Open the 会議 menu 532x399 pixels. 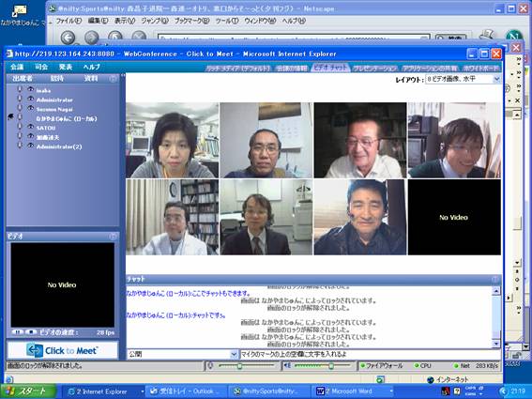point(17,67)
